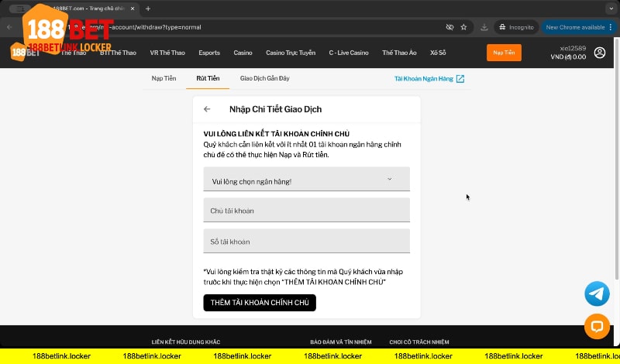This screenshot has height=364, width=620.
Task: Focus the Số tài khoản input field
Action: point(306,242)
